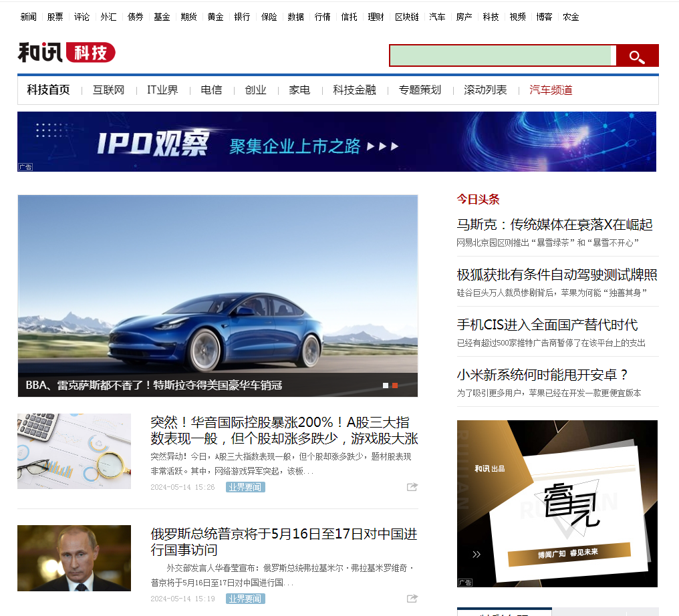Open the Putin article thumbnail

pyautogui.click(x=74, y=558)
